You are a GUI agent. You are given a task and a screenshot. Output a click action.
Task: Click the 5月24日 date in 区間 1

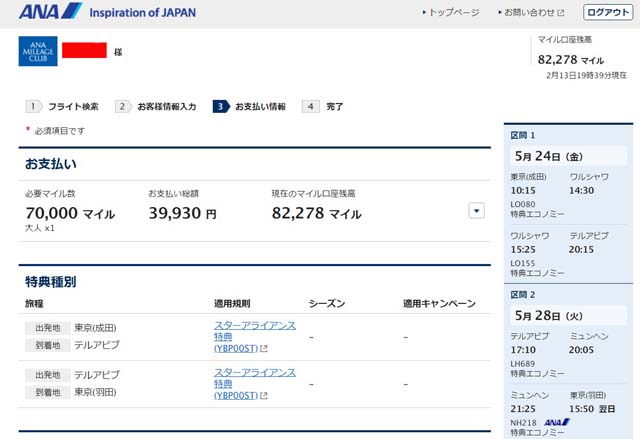[549, 157]
